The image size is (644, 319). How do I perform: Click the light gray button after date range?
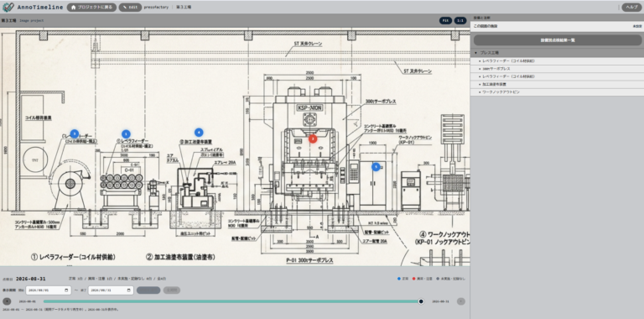[172, 290]
